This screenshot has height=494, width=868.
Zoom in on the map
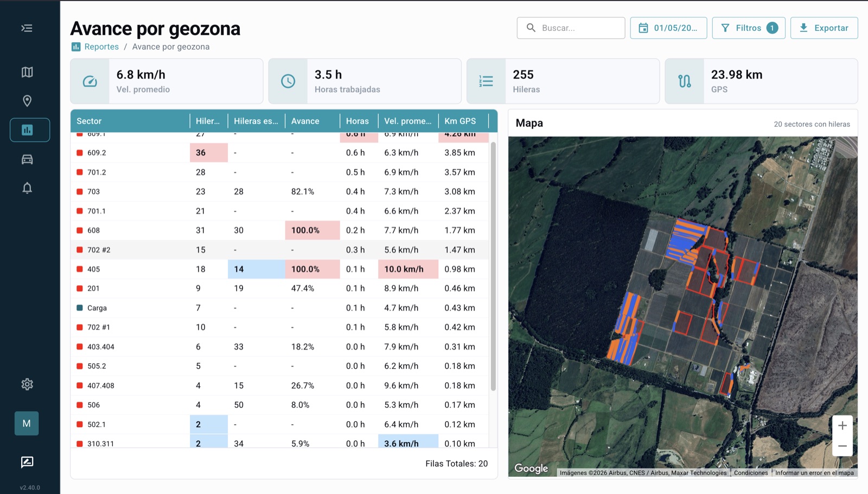click(842, 426)
